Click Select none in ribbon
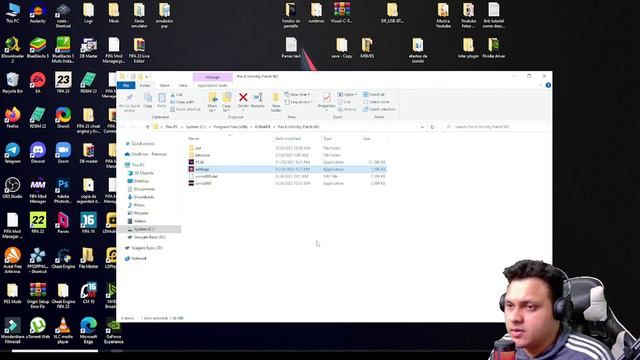The height and width of the screenshot is (360, 640). click(376, 102)
